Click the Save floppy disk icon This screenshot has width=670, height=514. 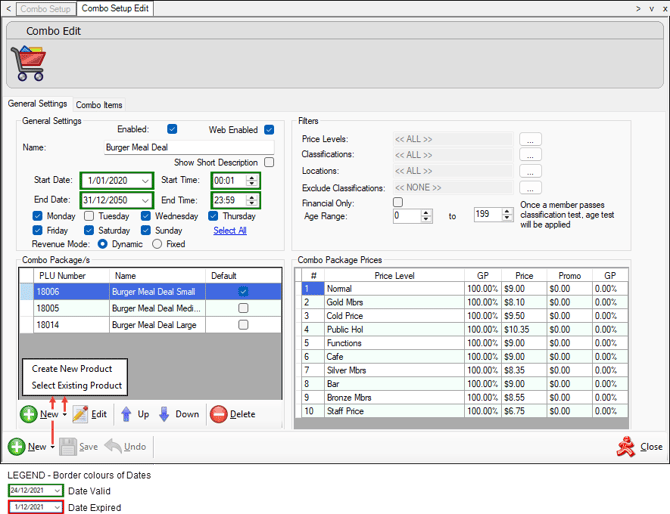tap(68, 447)
